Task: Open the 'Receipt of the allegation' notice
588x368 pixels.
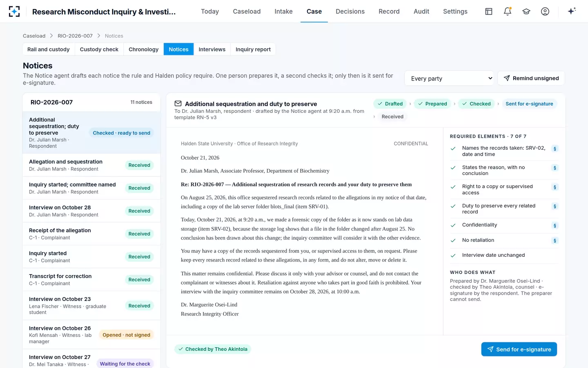Action: pos(91,234)
